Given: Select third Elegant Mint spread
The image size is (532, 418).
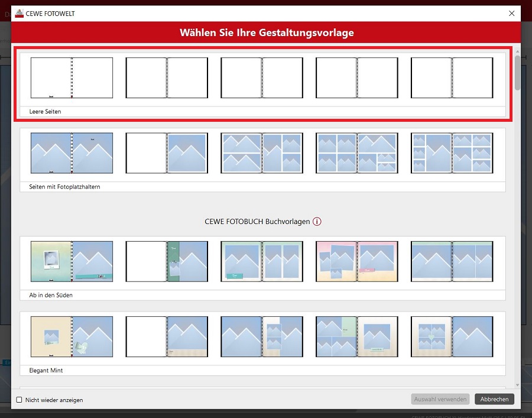Looking at the screenshot, I should click(x=262, y=336).
